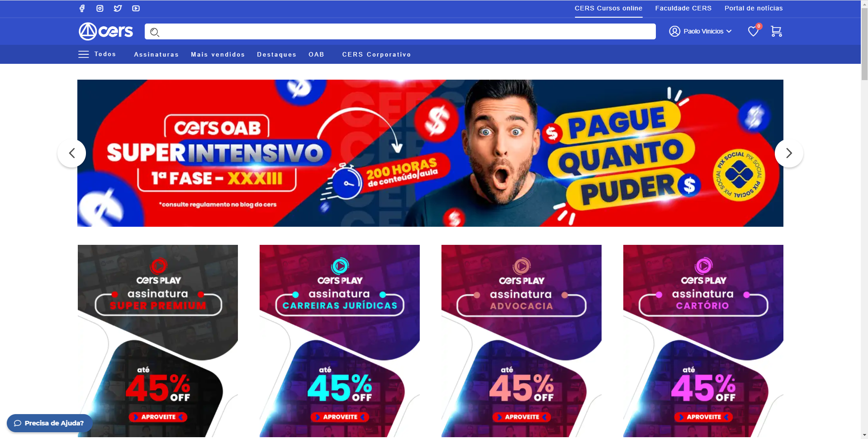Show the next banner slide
This screenshot has height=439, width=868.
click(789, 153)
